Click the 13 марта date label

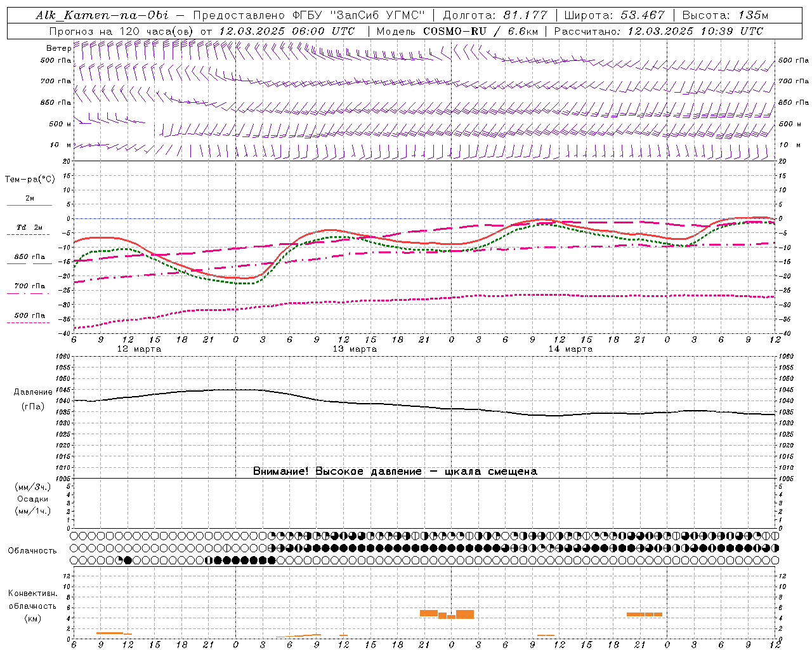point(355,349)
